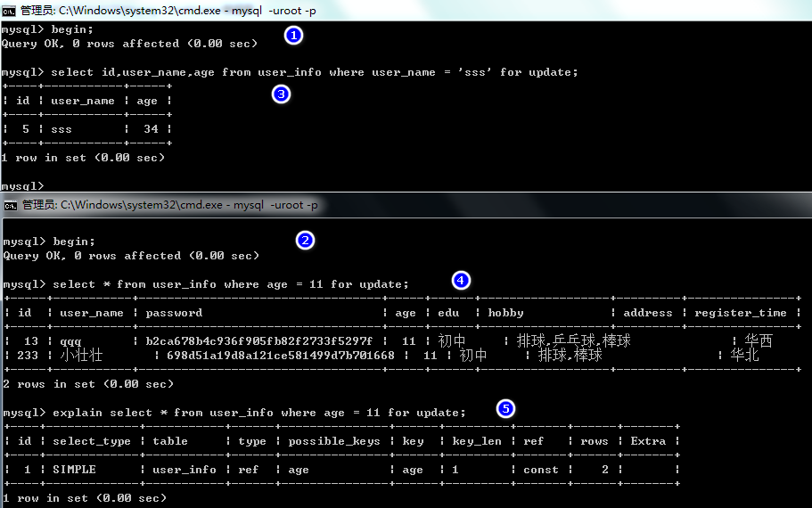Click the age value 34 in the top table
Viewport: 812px width, 508px height.
[151, 129]
